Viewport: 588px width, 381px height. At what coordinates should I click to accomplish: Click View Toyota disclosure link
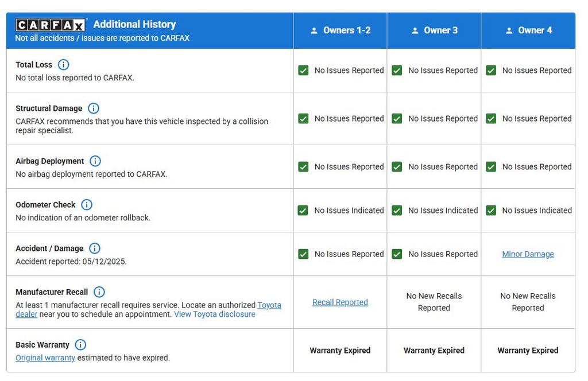214,314
